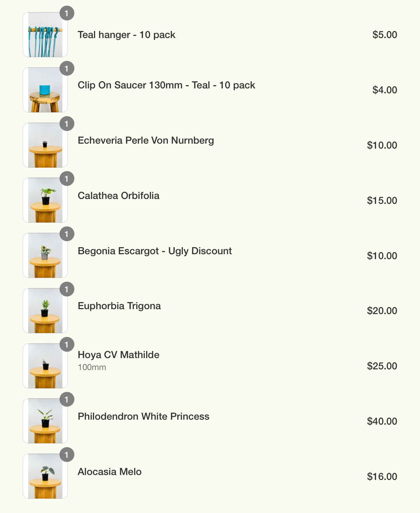420x513 pixels.
Task: Click the $40.00 price for Philodendron
Action: (382, 421)
